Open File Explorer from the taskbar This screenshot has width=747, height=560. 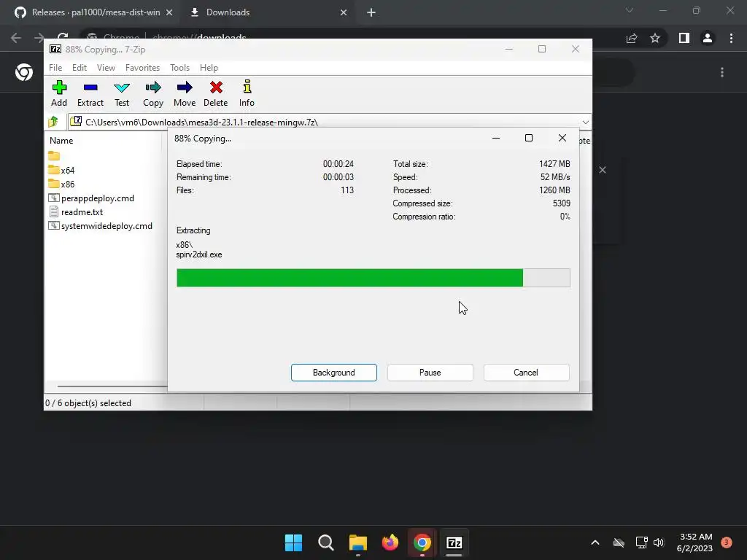(357, 542)
